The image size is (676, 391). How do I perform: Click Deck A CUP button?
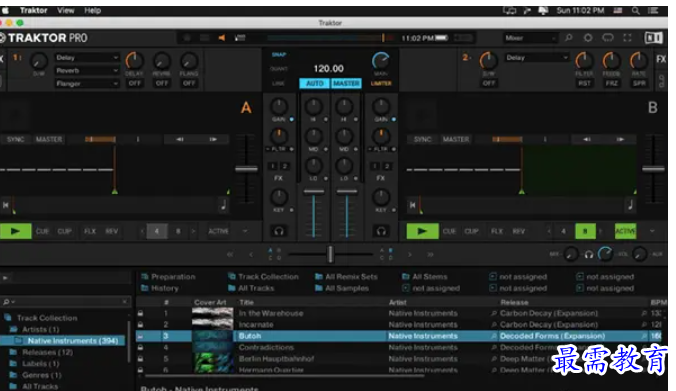click(65, 231)
